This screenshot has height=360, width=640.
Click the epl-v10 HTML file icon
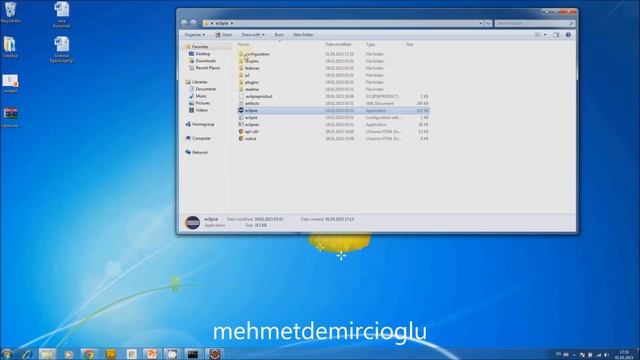tap(241, 131)
